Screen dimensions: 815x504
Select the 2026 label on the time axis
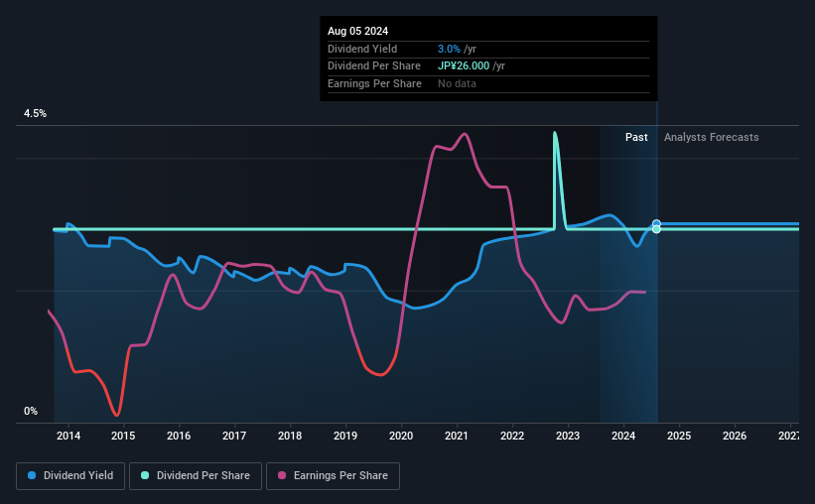click(735, 436)
